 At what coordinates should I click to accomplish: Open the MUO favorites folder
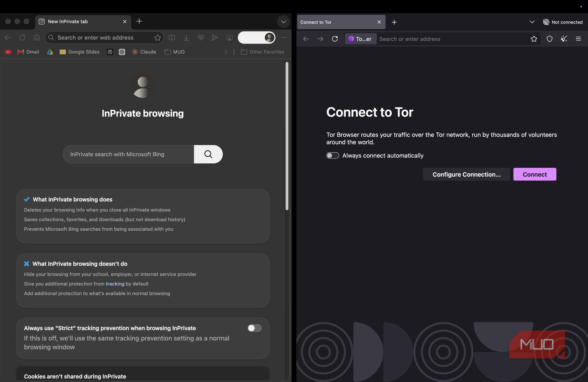(175, 52)
